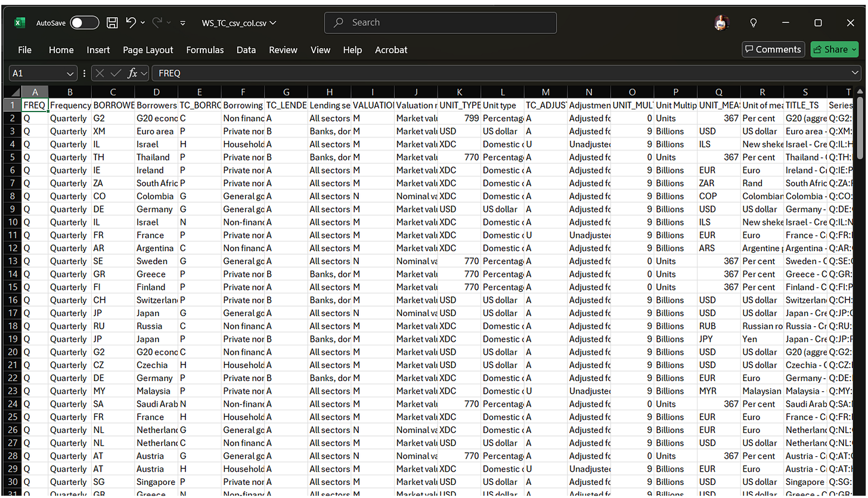Switch to the Insert tab
The image size is (868, 498).
point(98,50)
